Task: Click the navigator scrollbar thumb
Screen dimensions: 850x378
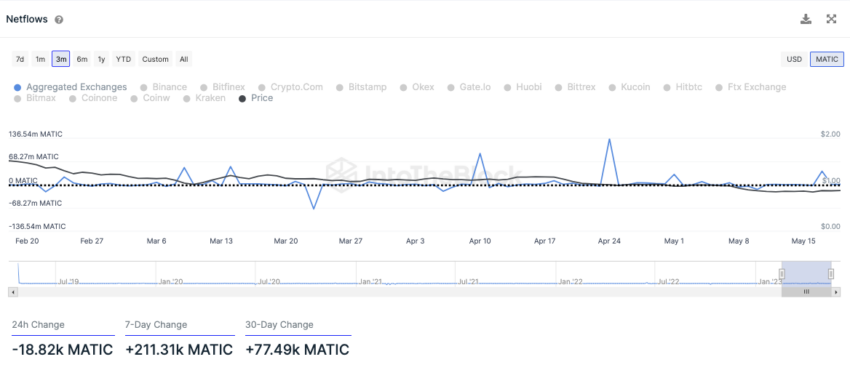Action: click(x=806, y=292)
